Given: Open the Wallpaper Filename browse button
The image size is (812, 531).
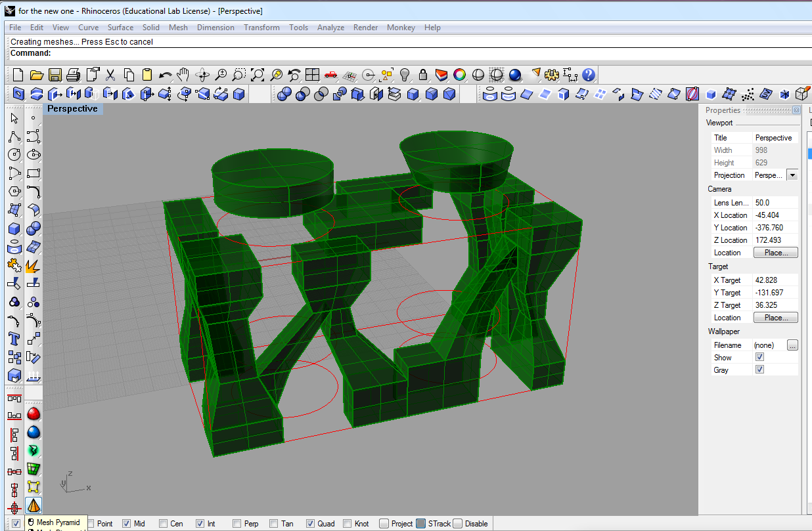Looking at the screenshot, I should tap(792, 345).
